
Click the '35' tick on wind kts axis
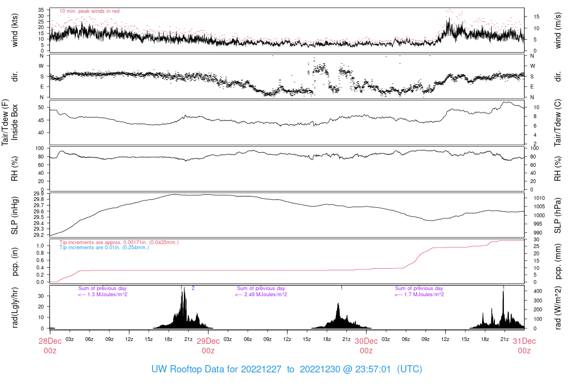click(41, 10)
